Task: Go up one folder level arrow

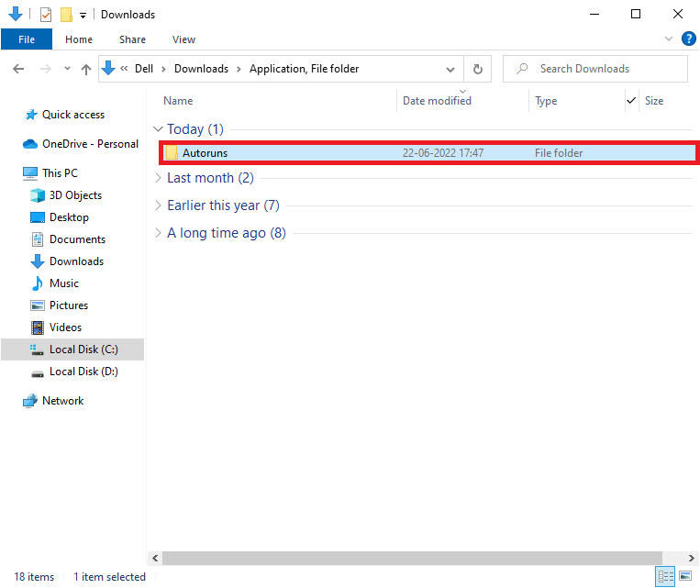Action: [86, 69]
